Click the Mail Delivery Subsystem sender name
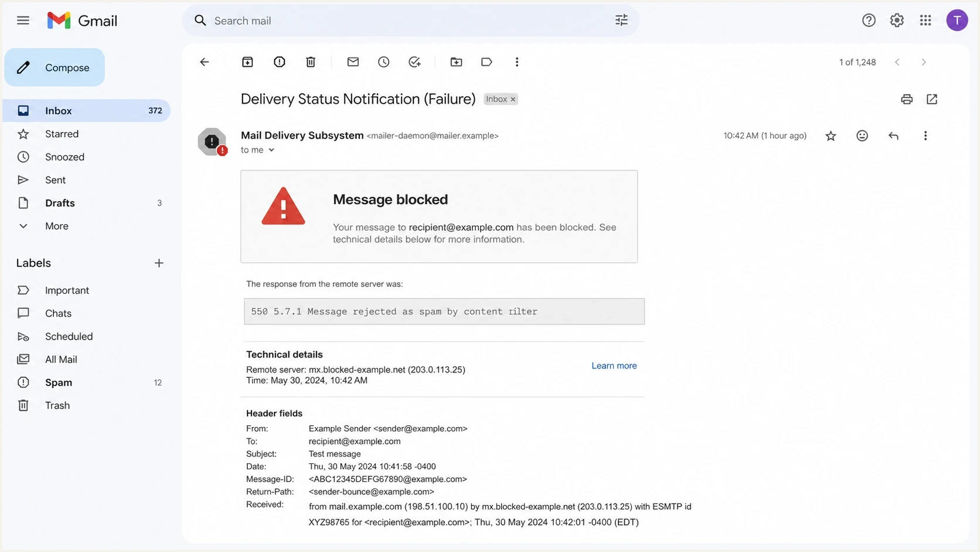Image resolution: width=980 pixels, height=552 pixels. (302, 136)
